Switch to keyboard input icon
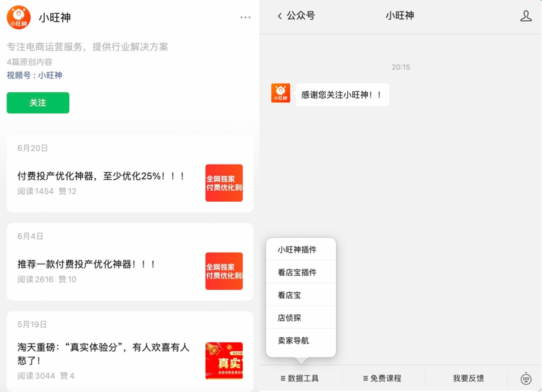 coord(526,378)
